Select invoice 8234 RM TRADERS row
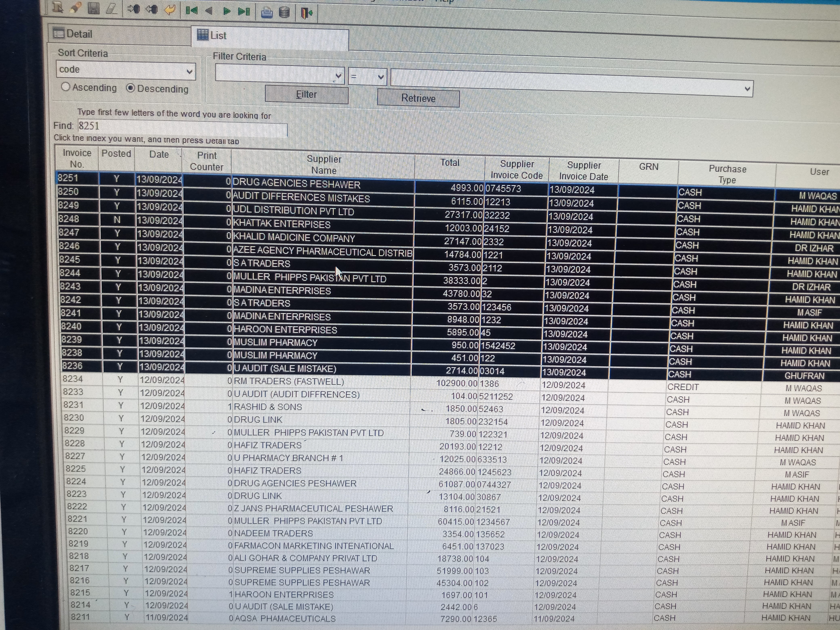 tap(289, 381)
